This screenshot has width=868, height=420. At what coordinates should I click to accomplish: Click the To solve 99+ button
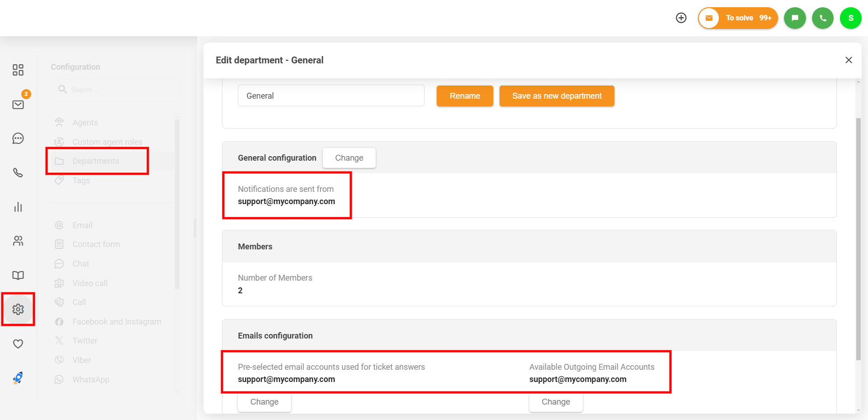[738, 18]
